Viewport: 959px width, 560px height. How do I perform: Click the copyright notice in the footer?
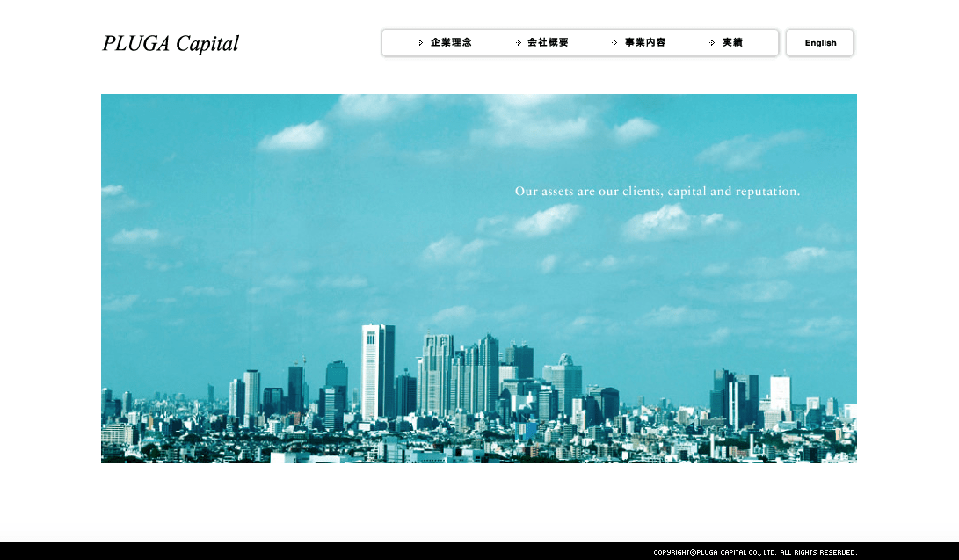(x=755, y=552)
